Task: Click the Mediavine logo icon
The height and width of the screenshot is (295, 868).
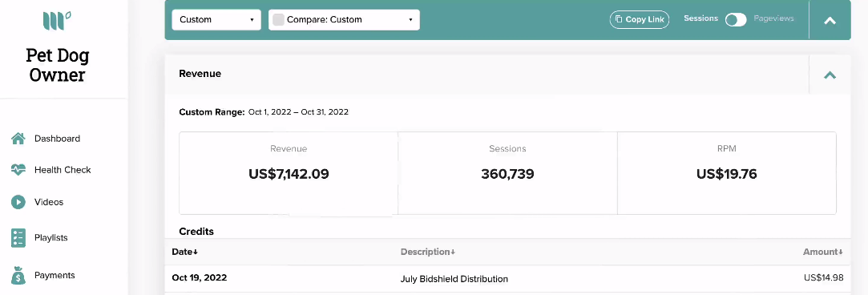Action: coord(57,21)
